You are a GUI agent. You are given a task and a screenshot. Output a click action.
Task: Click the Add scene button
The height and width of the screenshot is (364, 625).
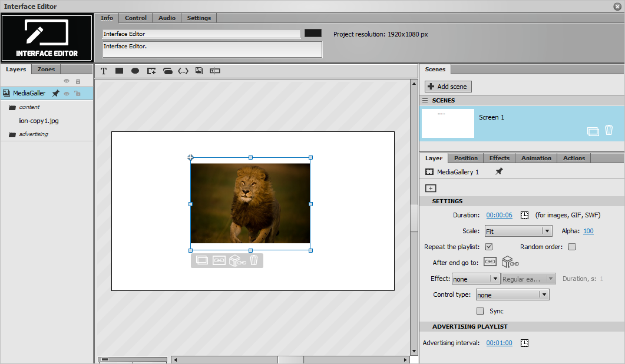pyautogui.click(x=448, y=87)
